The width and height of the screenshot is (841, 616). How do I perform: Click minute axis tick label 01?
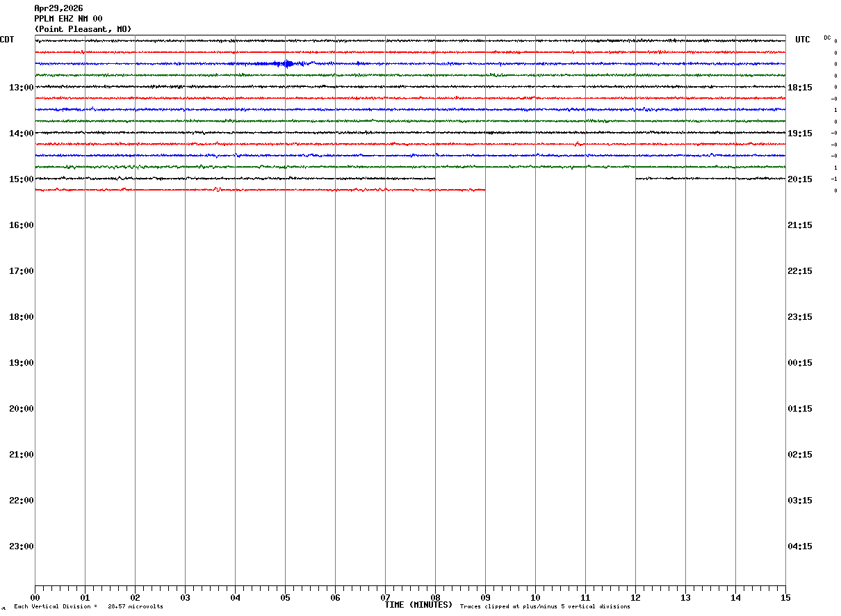[x=85, y=597]
